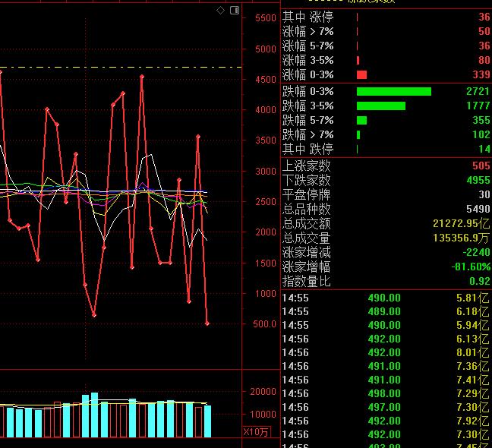Click the 5500 axis label
The height and width of the screenshot is (448, 492).
[x=266, y=18]
